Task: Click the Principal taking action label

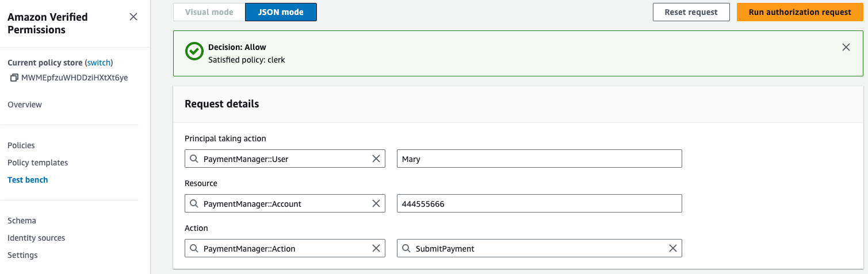Action: tap(225, 138)
